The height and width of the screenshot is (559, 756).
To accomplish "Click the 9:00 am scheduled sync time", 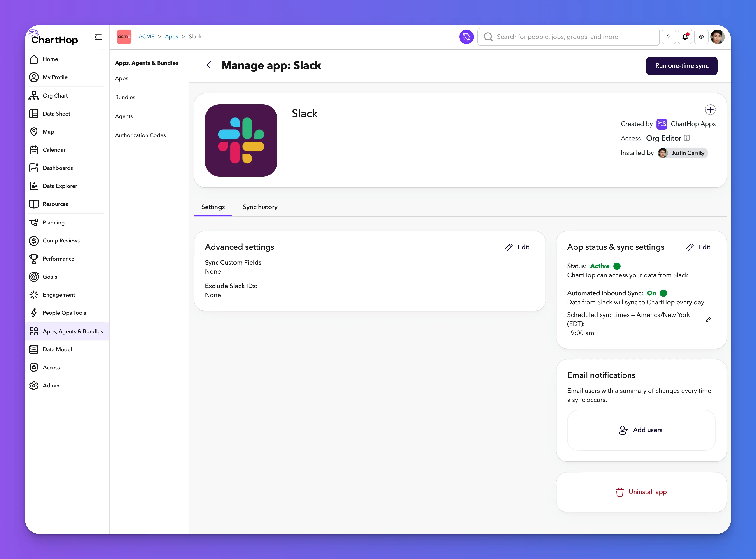I will (x=582, y=333).
